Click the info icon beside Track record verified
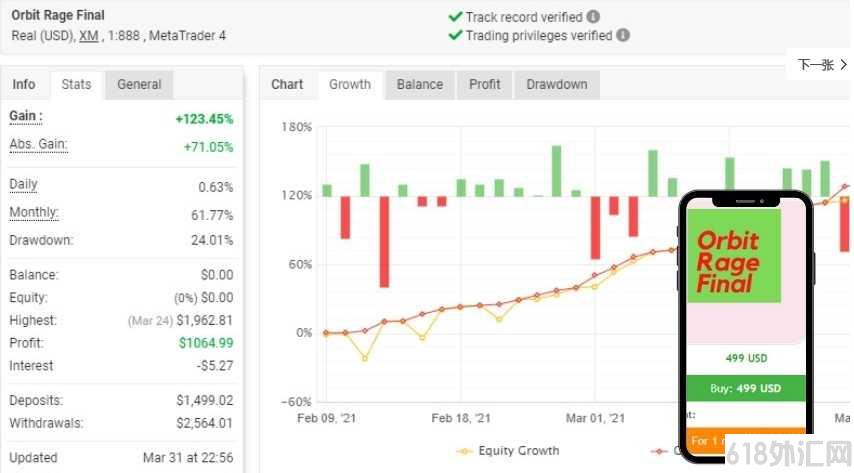 tap(594, 17)
